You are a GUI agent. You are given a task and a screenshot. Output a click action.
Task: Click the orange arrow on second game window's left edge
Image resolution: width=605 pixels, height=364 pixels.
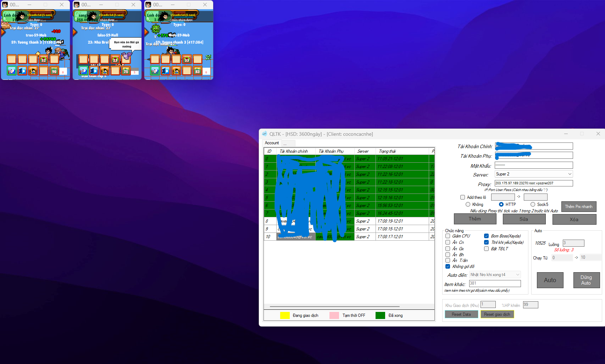(74, 32)
